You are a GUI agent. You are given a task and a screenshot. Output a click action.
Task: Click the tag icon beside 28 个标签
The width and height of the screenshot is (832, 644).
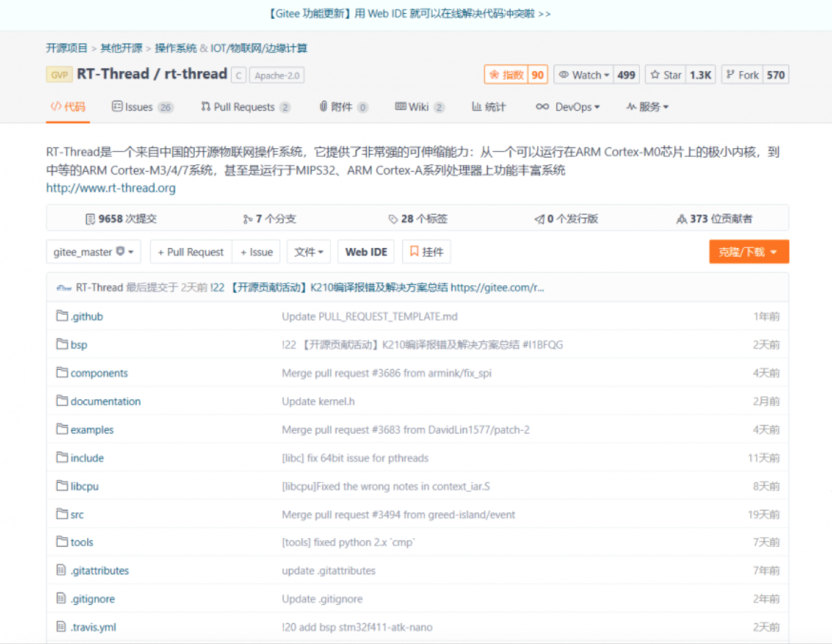[x=393, y=219]
